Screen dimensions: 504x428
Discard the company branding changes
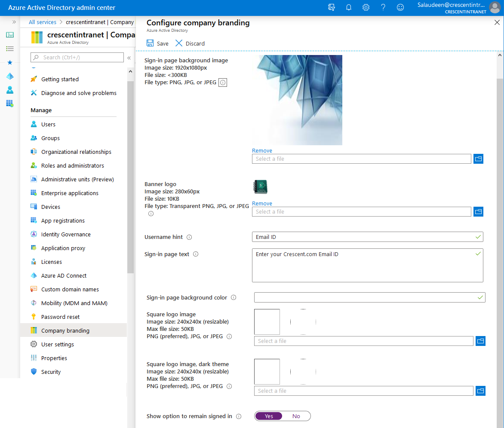pyautogui.click(x=190, y=43)
